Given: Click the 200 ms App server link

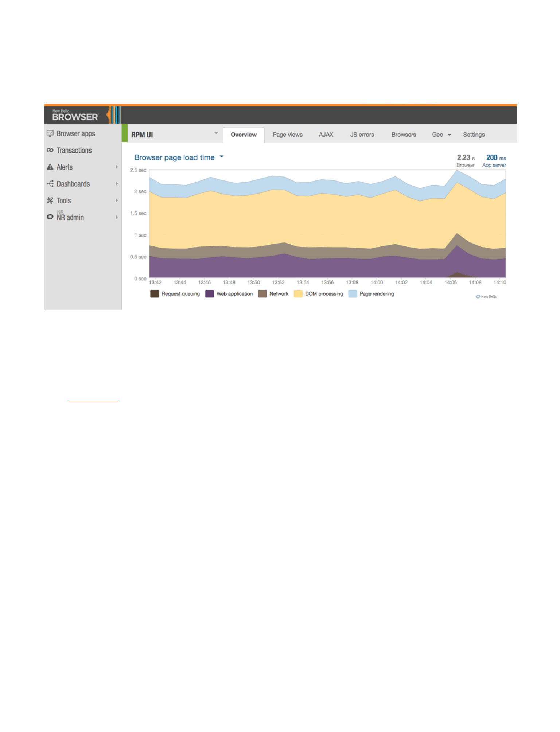Looking at the screenshot, I should [494, 161].
